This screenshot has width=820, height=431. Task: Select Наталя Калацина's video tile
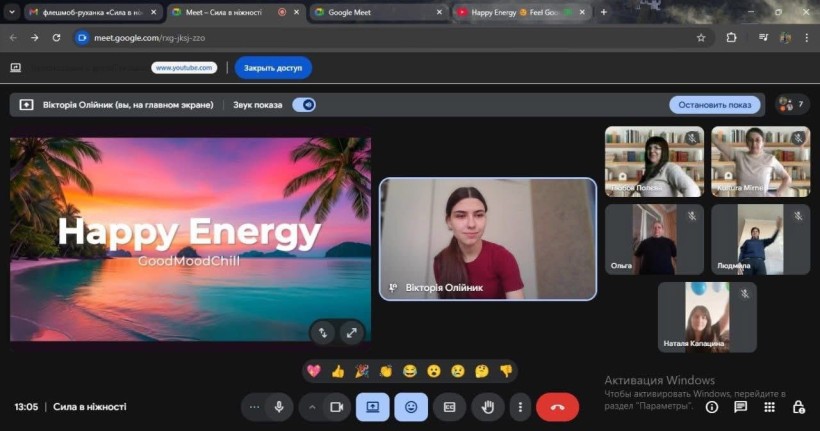pos(707,317)
